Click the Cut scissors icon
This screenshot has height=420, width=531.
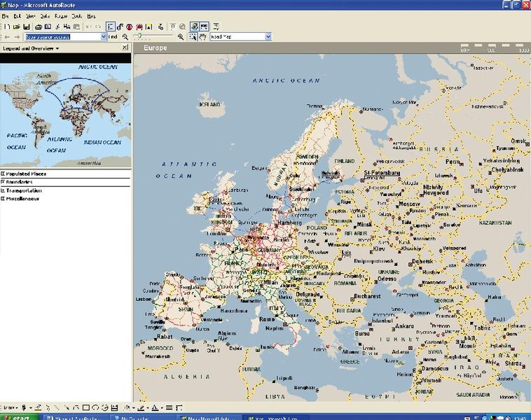[x=58, y=27]
